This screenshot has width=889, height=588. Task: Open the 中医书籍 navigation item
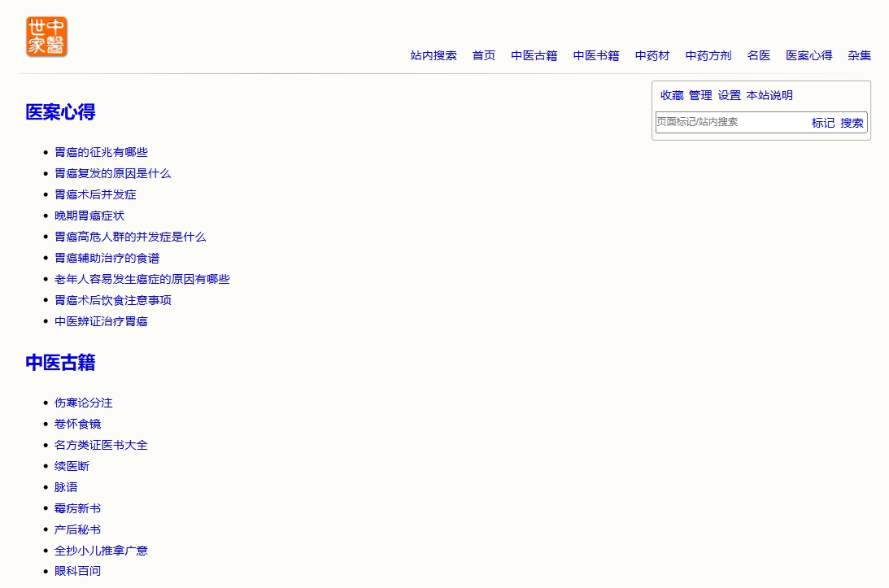coord(596,55)
